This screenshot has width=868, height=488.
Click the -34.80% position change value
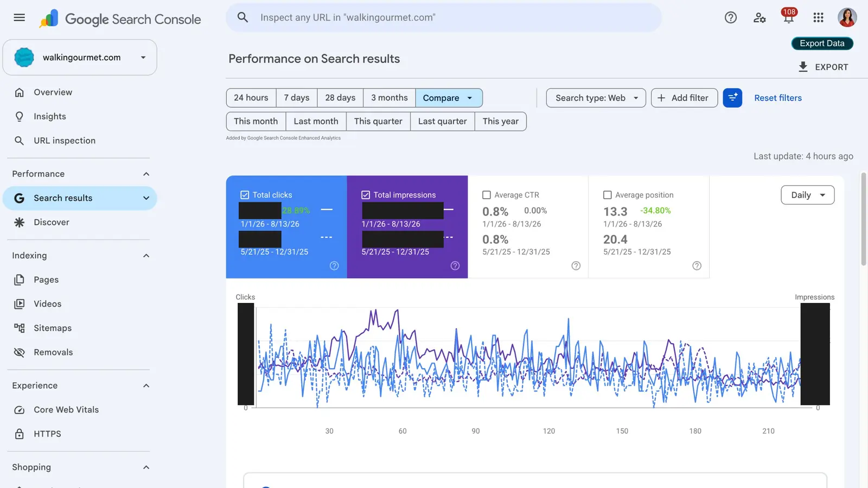pyautogui.click(x=655, y=211)
